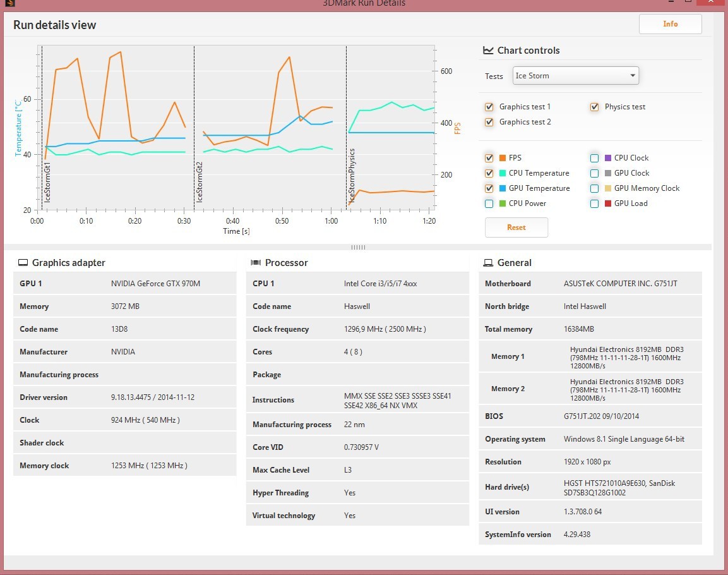The width and height of the screenshot is (728, 575).
Task: Click the Reset chart button
Action: [516, 227]
